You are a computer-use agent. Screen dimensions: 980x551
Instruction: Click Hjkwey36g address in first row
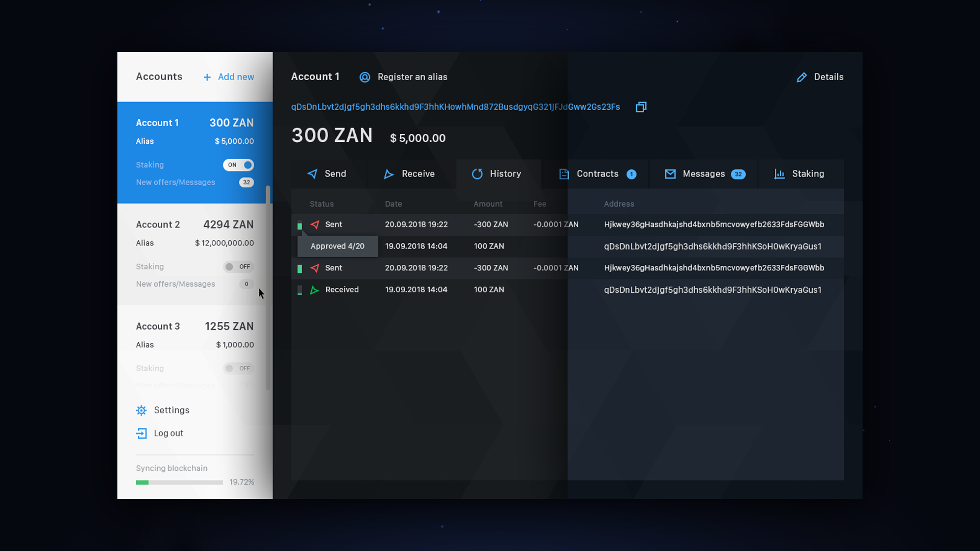(x=714, y=224)
